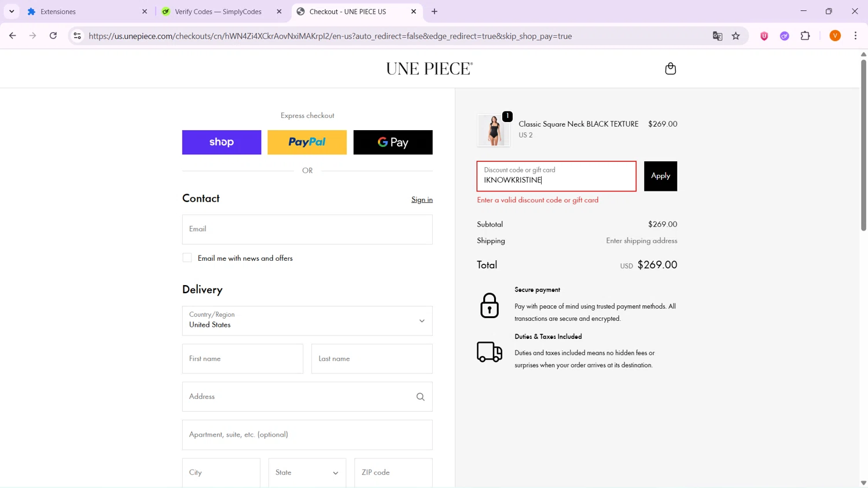Open Chrome three-dot menu

[x=855, y=36]
